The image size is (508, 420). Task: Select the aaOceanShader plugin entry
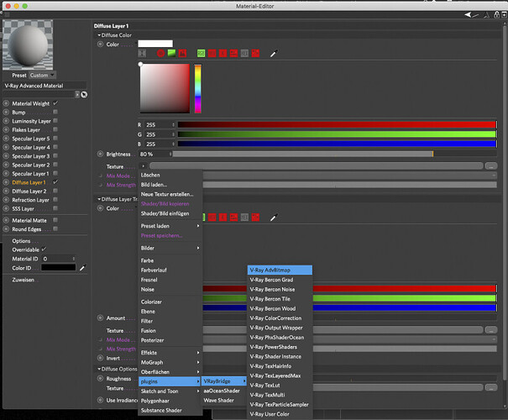224,391
